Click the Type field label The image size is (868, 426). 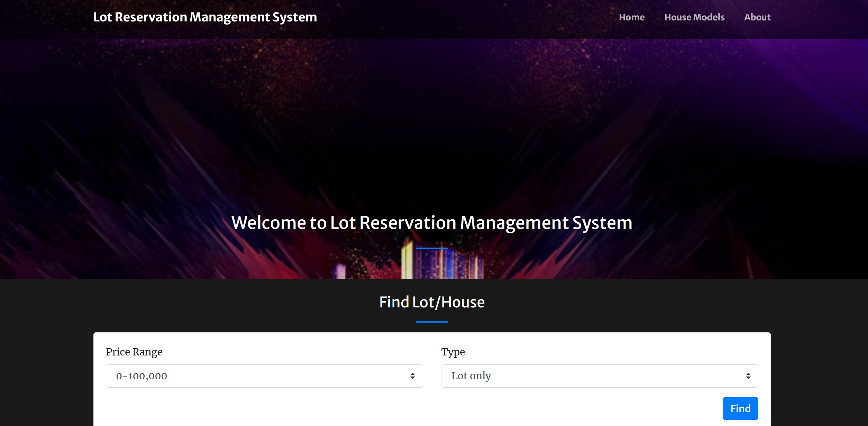click(453, 352)
